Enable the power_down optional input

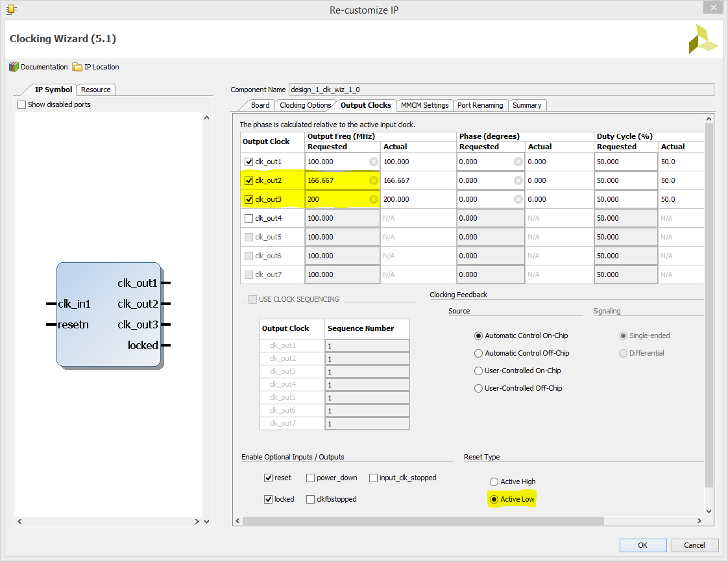pyautogui.click(x=311, y=478)
